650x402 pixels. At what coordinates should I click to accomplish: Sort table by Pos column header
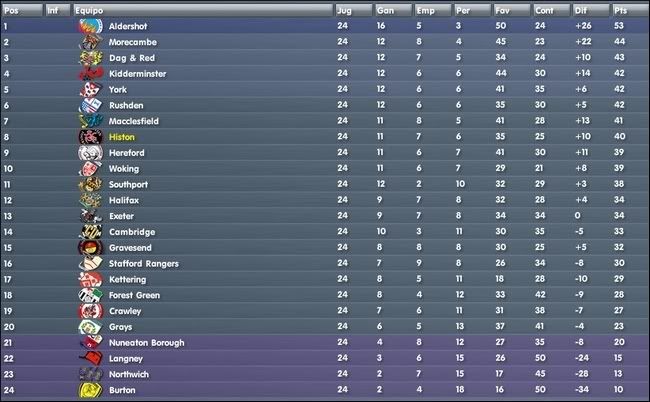click(x=22, y=10)
